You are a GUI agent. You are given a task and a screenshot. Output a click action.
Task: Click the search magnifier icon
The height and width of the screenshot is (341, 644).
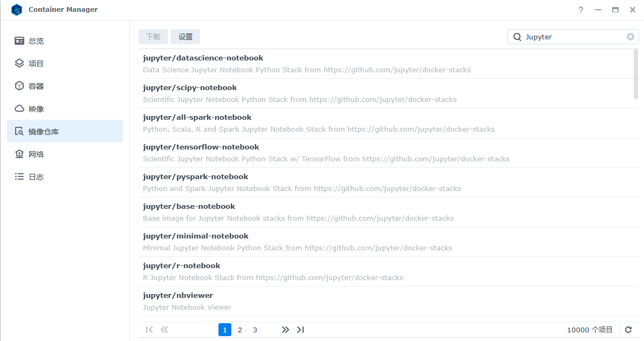pyautogui.click(x=517, y=37)
